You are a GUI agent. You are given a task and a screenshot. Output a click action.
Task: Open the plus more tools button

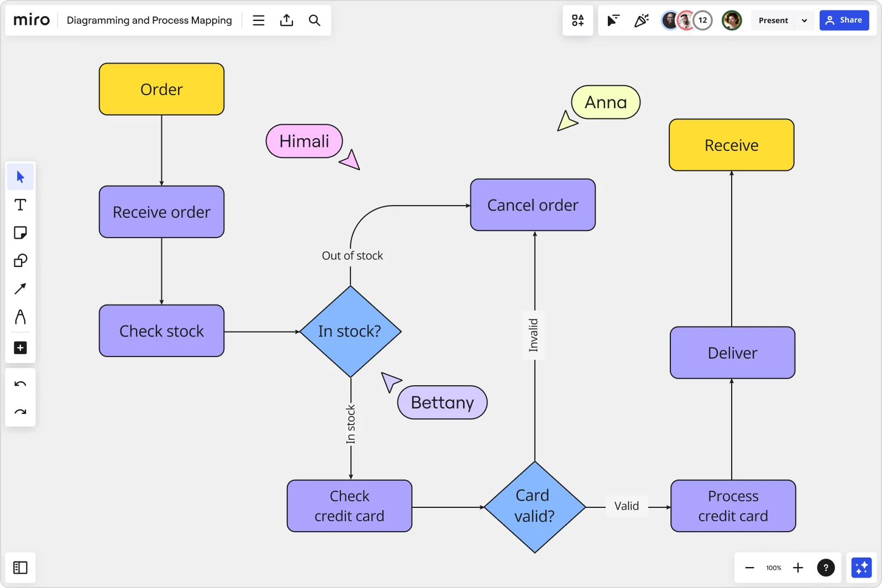coord(20,348)
